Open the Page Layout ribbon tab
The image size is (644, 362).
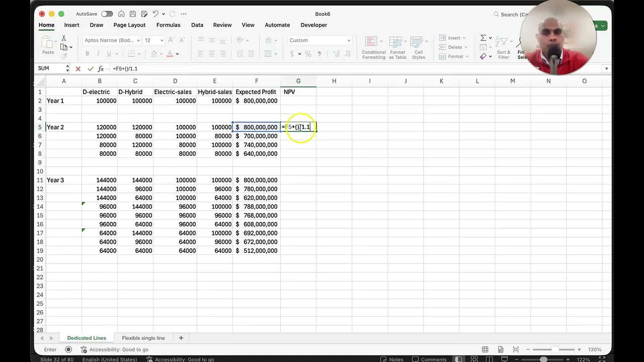[x=129, y=25]
